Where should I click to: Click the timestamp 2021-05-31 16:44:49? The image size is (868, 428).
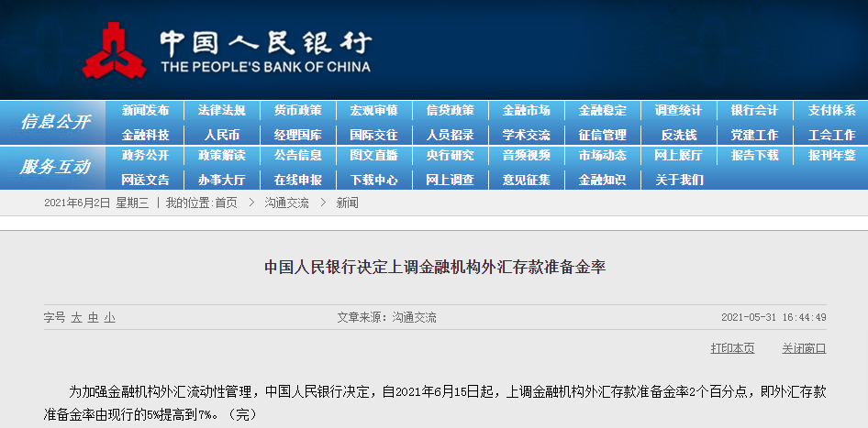coord(773,317)
